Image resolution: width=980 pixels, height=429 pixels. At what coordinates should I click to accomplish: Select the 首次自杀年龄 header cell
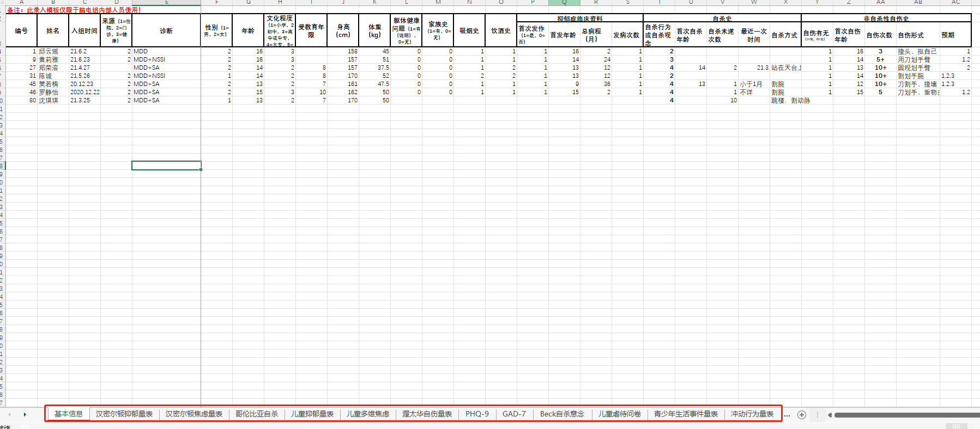tap(691, 35)
